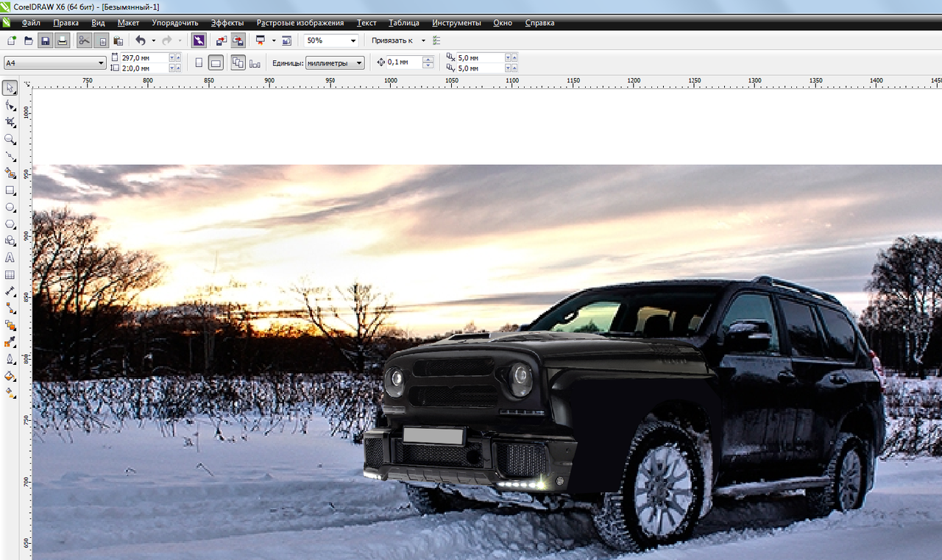Toggle Current Page layout button

255,63
